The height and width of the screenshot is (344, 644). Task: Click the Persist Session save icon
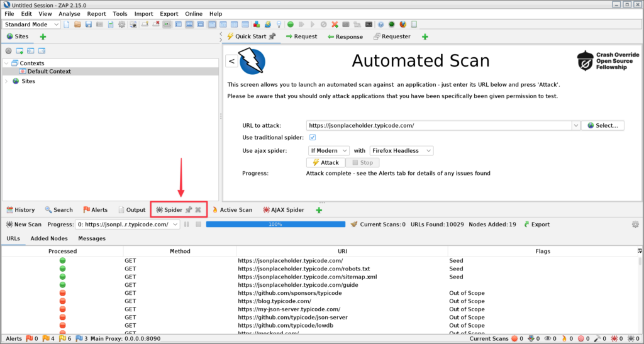(88, 25)
